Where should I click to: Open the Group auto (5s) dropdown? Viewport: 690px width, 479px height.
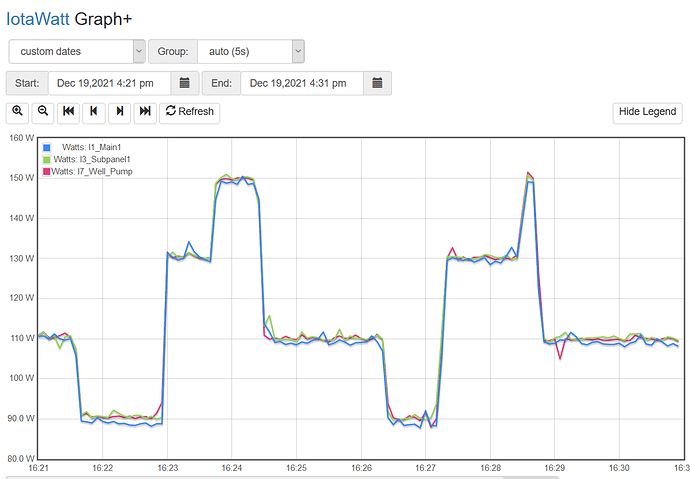pyautogui.click(x=251, y=51)
